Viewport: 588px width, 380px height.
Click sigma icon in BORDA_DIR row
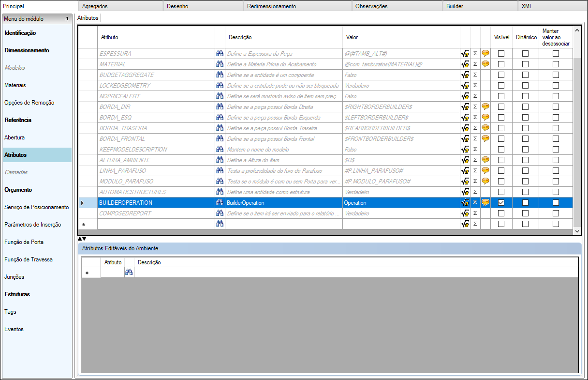(475, 106)
